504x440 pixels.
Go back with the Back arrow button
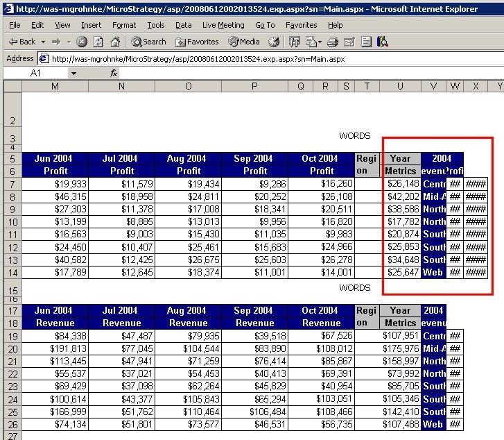click(x=22, y=42)
